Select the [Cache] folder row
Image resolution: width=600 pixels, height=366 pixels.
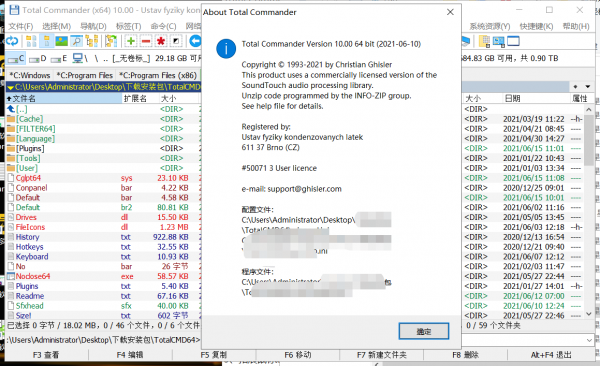(103, 119)
